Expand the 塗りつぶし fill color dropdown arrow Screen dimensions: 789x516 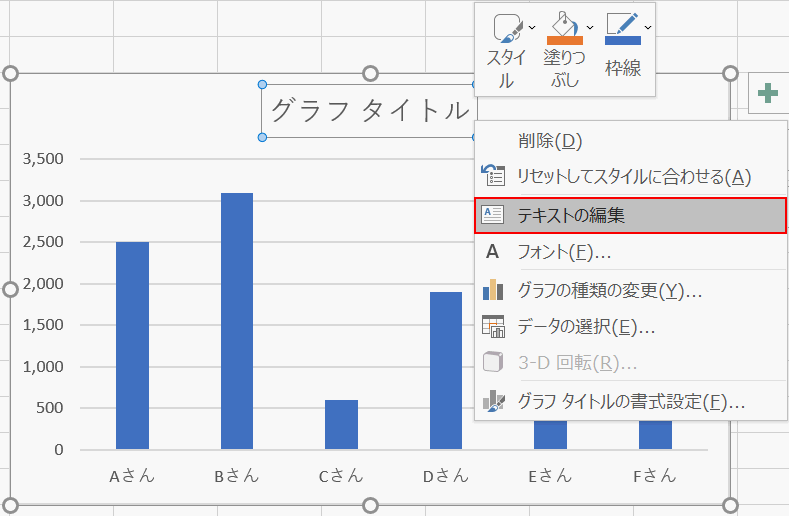click(590, 28)
